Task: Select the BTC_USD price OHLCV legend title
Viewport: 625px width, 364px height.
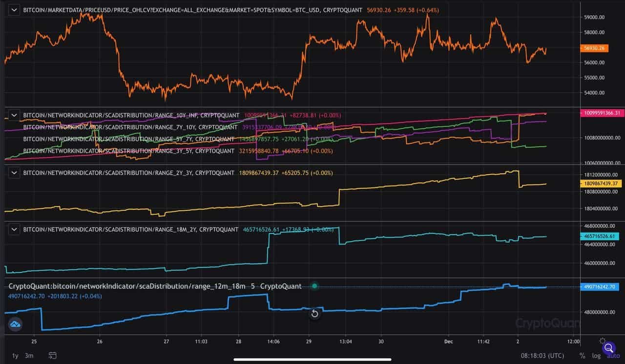Action: pyautogui.click(x=193, y=10)
